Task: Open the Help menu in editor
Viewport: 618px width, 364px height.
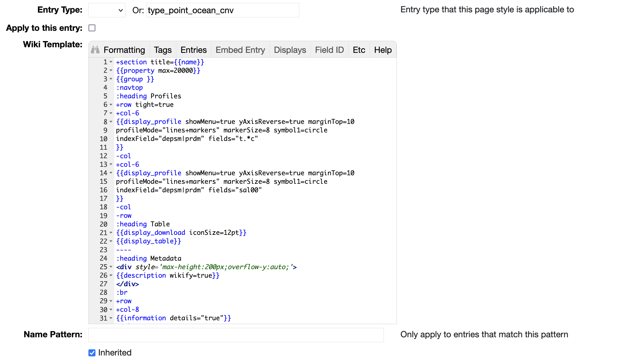Action: 383,50
